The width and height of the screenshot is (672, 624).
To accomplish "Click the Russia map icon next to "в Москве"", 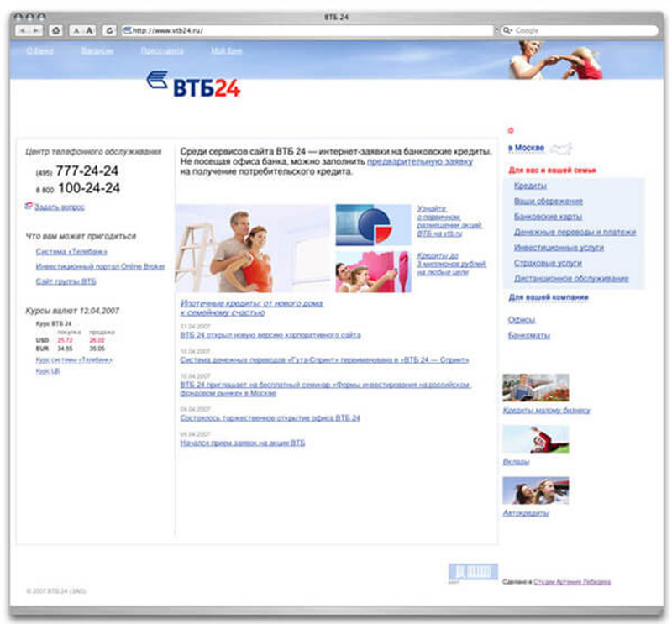I will pyautogui.click(x=561, y=149).
